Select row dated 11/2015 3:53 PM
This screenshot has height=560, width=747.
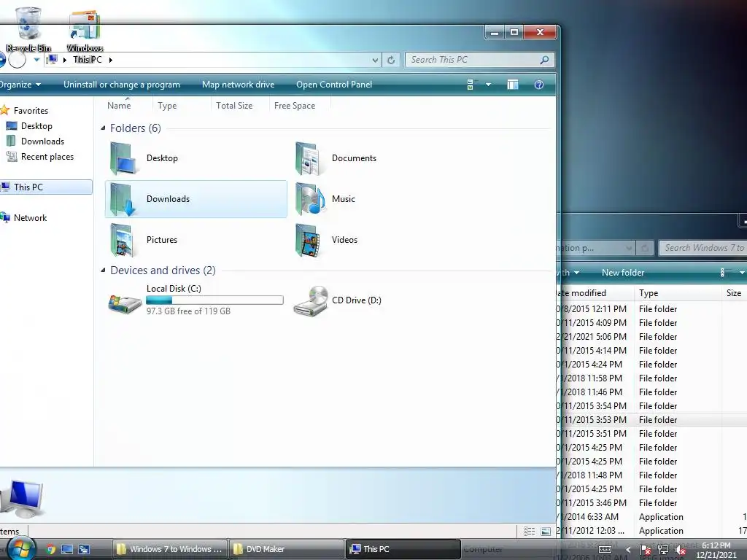pyautogui.click(x=651, y=420)
